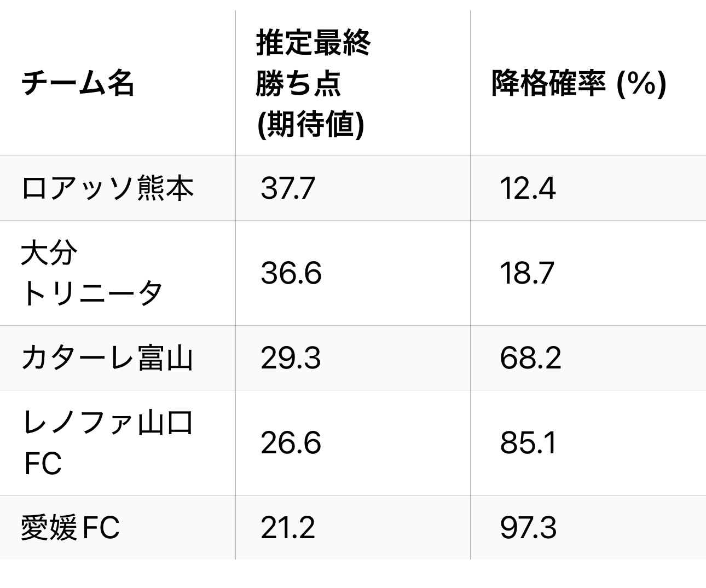Click the 18.7 relegation probability value
This screenshot has height=588, width=706.
(527, 273)
